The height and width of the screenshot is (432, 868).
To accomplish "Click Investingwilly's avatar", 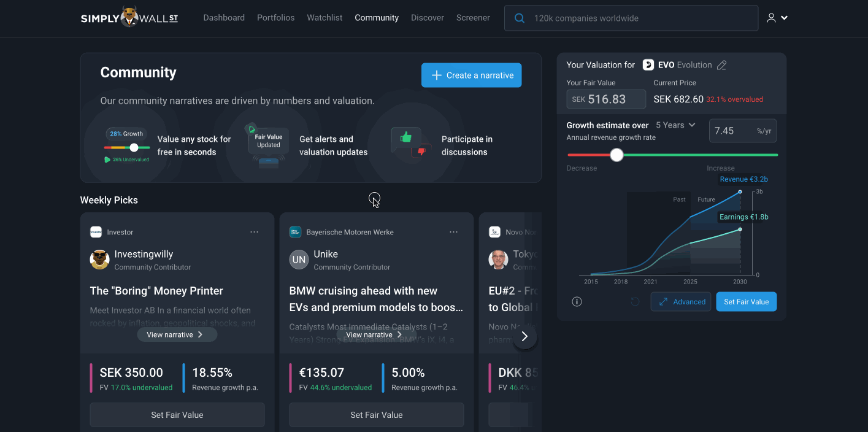I will click(x=99, y=260).
